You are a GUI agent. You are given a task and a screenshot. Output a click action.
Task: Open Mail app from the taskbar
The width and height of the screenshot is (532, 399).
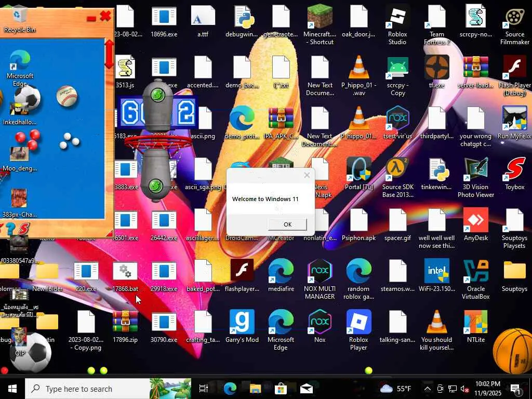pos(306,389)
